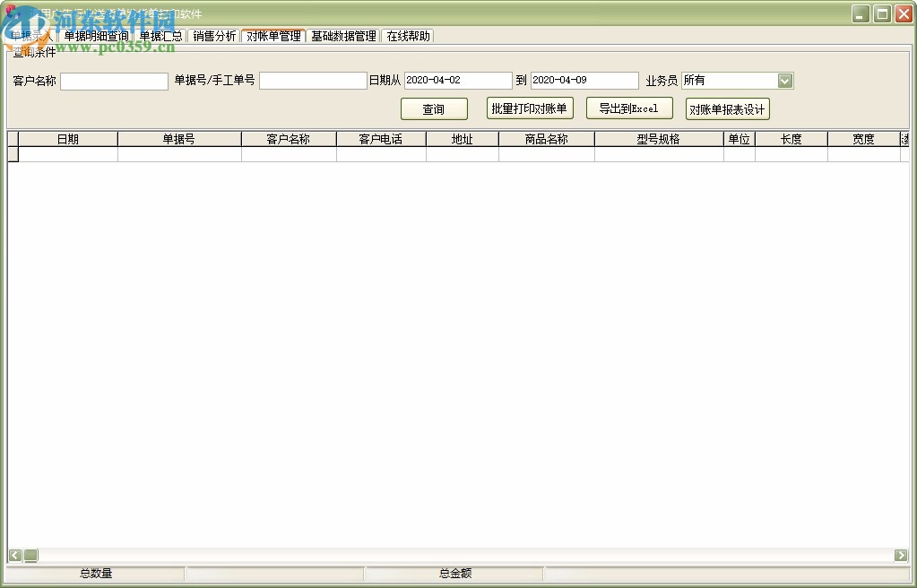Open the 单据明细查询 tab
Image resolution: width=917 pixels, height=588 pixels.
pos(96,36)
